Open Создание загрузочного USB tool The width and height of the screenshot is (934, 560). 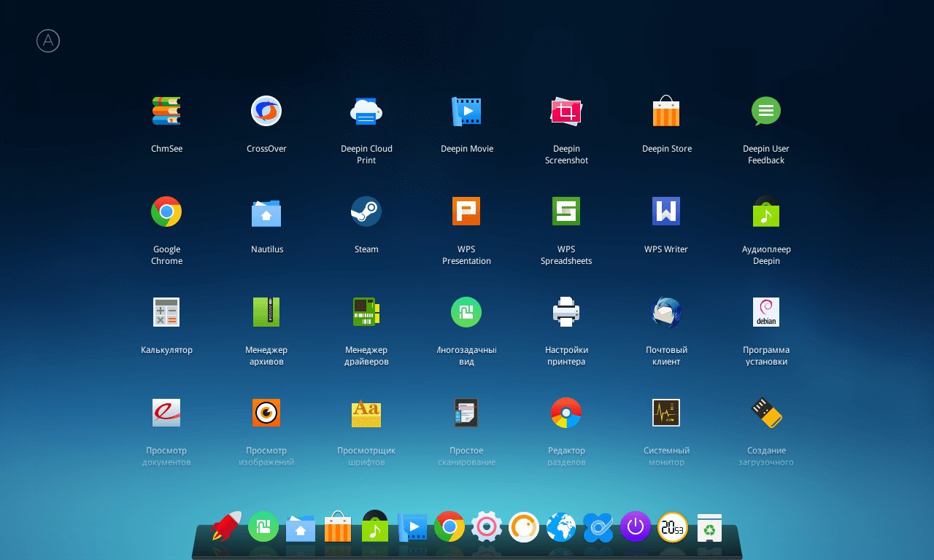(x=766, y=413)
